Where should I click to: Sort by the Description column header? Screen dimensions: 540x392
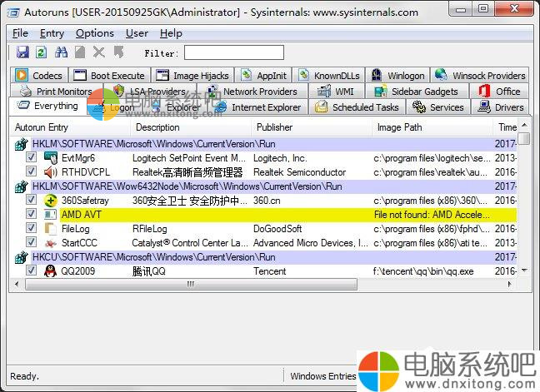click(x=191, y=127)
